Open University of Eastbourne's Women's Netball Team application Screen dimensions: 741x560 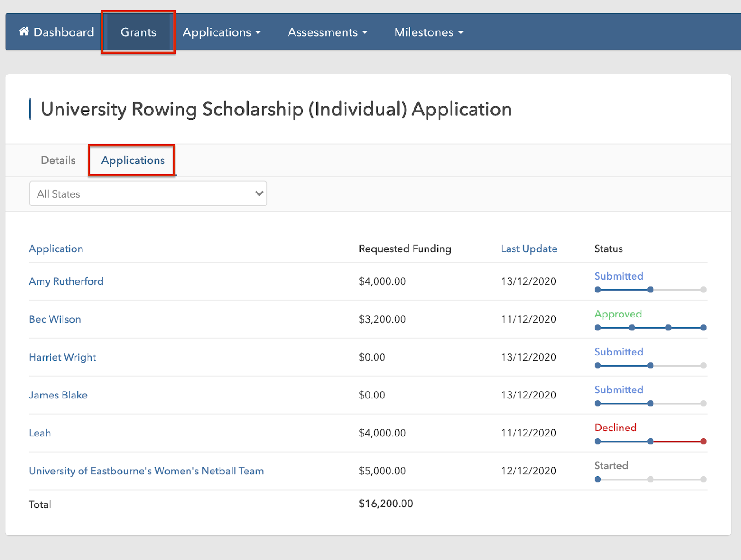[x=146, y=471]
